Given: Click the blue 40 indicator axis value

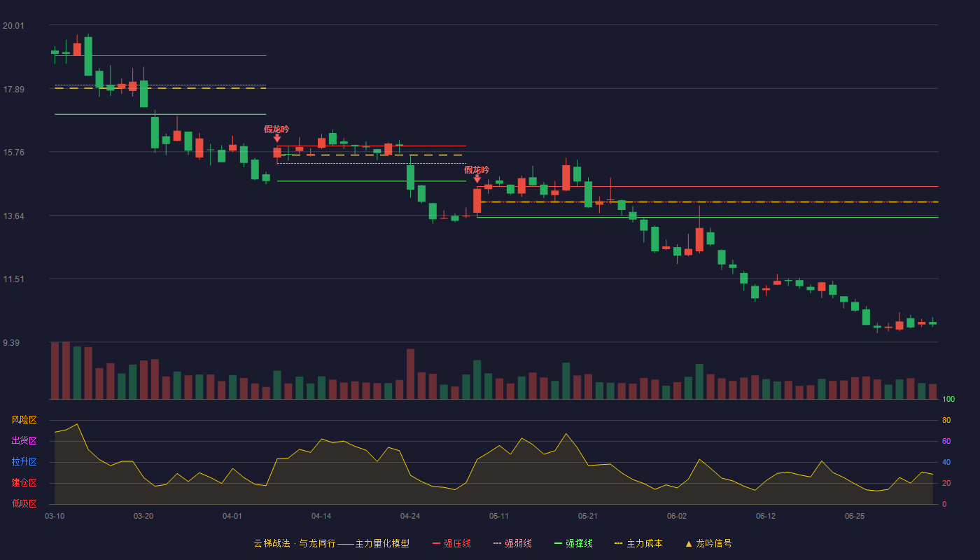Looking at the screenshot, I should click(946, 462).
